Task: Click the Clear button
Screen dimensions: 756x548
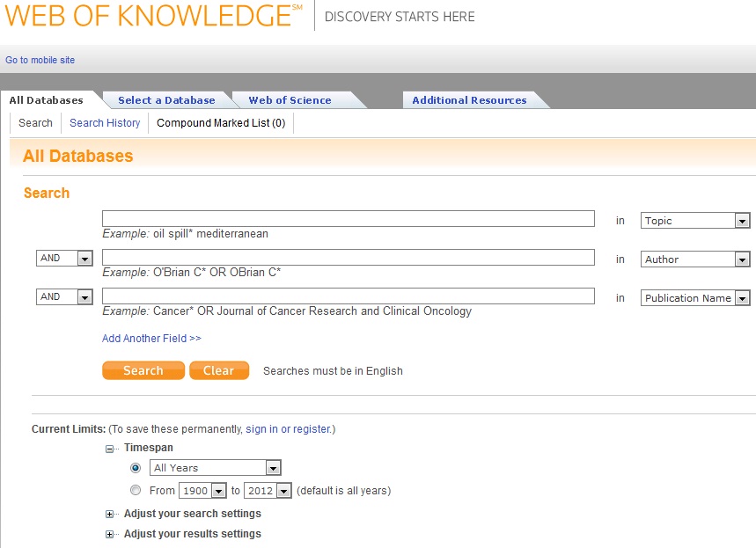Action: coord(218,370)
